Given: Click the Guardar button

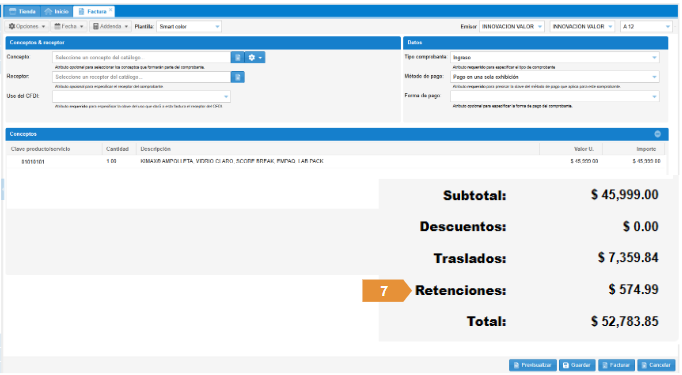Looking at the screenshot, I should (577, 365).
